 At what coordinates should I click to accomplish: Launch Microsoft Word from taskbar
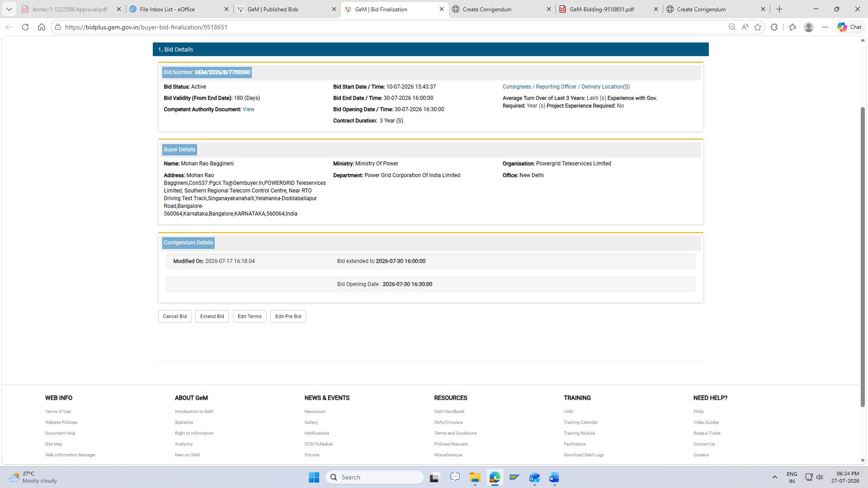click(554, 477)
